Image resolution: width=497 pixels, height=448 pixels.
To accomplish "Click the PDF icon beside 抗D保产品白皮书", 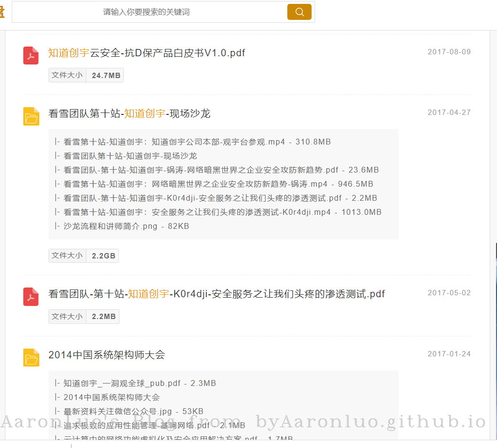I will [x=31, y=56].
